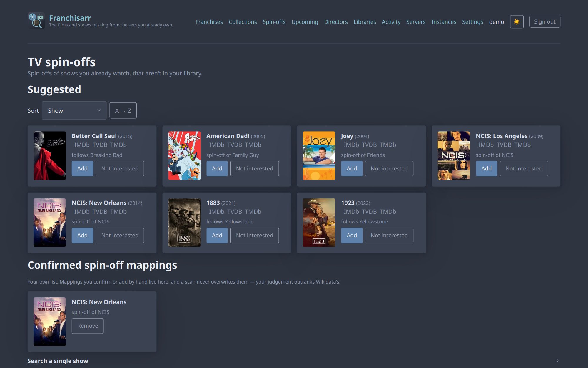Click the 1883 poster thumbnail

pyautogui.click(x=184, y=223)
